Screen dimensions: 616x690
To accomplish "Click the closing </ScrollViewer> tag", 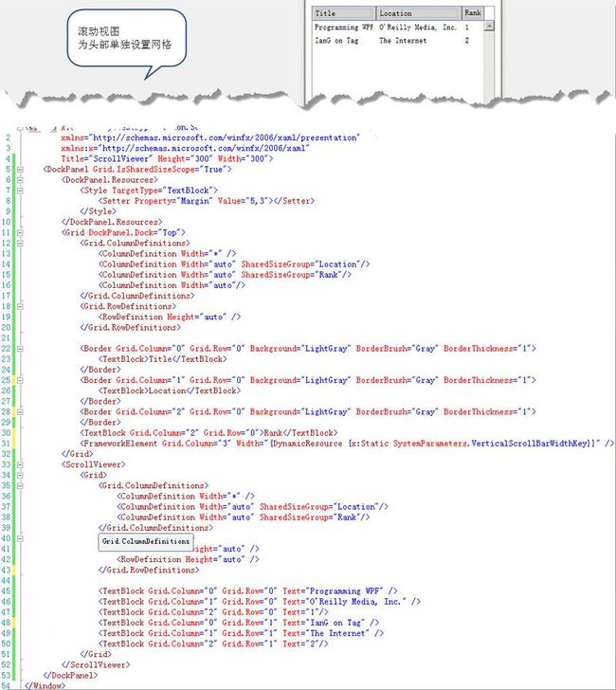I will coord(96,665).
